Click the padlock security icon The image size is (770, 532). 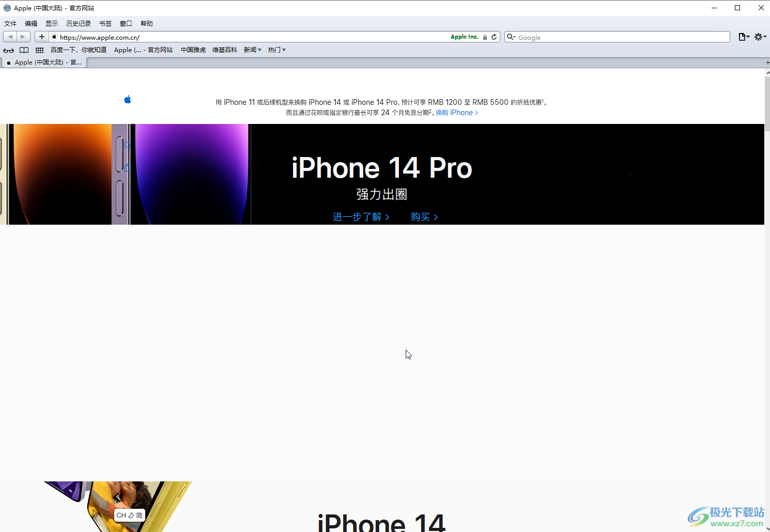pyautogui.click(x=485, y=37)
